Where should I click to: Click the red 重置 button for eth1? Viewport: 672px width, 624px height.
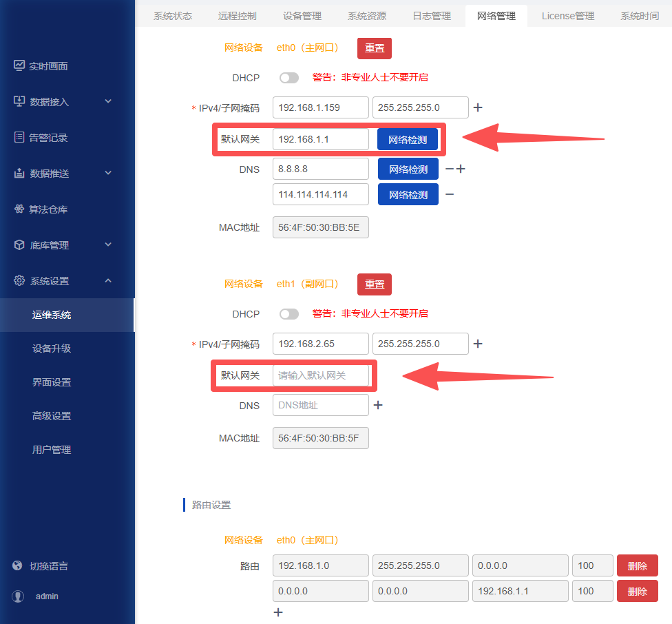tap(375, 284)
